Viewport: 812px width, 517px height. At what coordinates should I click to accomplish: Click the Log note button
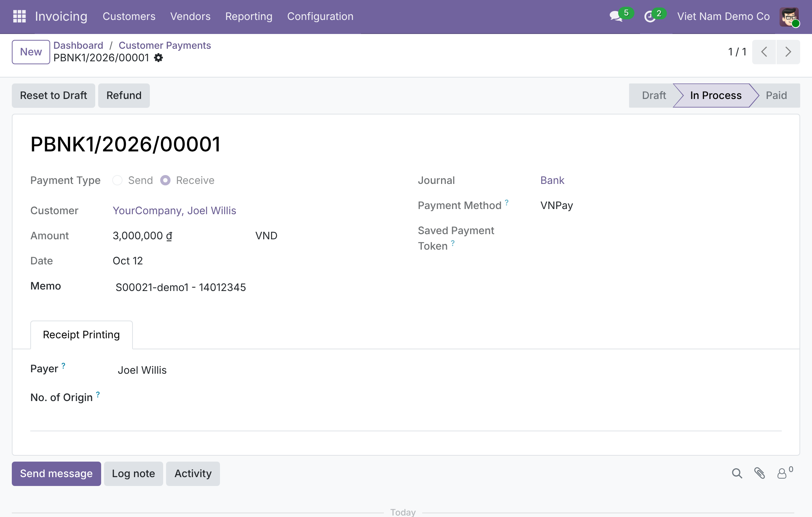134,473
